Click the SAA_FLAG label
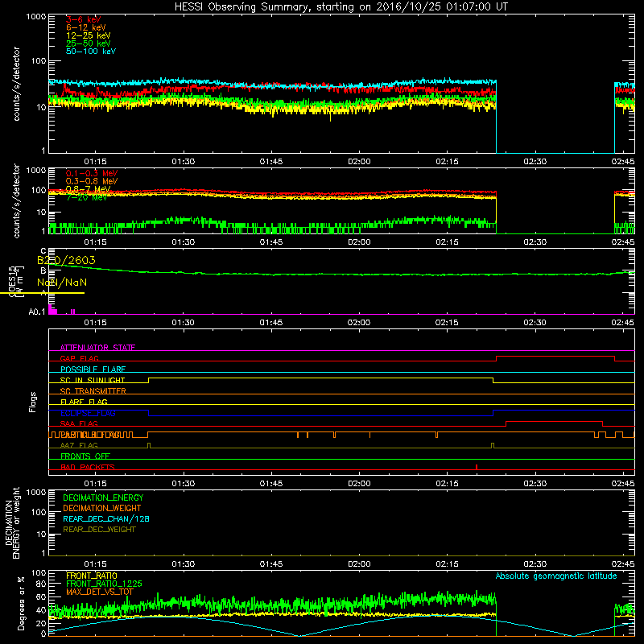Image resolution: width=644 pixels, height=644 pixels. tap(79, 423)
